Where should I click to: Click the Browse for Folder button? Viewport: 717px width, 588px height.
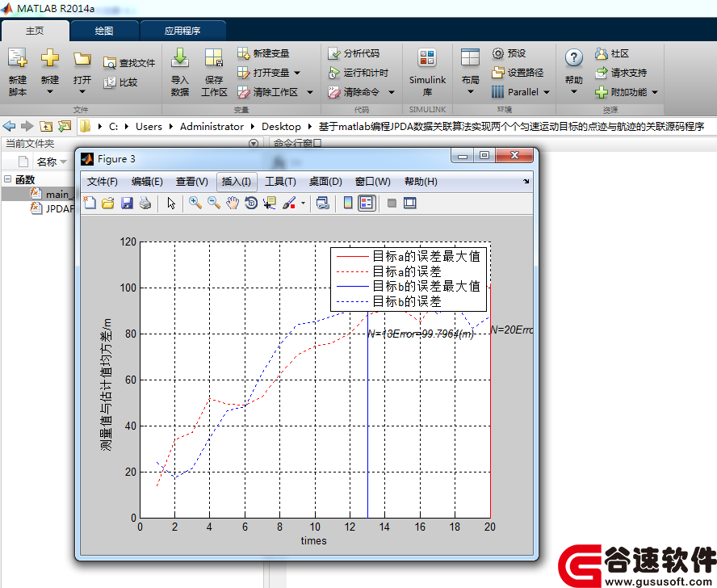pos(65,126)
